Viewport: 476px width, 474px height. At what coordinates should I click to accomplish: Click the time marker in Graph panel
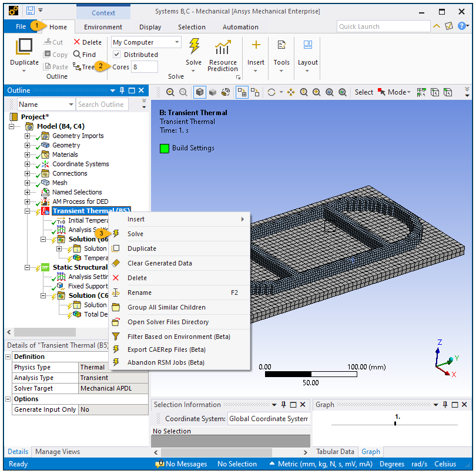click(x=395, y=423)
